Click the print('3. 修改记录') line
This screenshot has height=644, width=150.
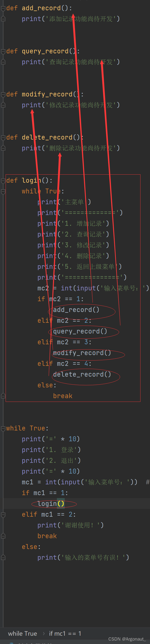[73, 245]
